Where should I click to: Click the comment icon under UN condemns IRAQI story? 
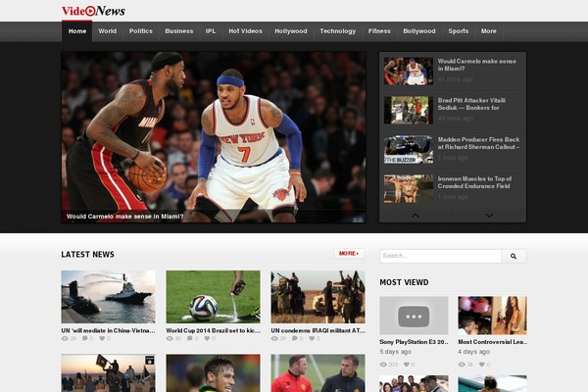[x=295, y=338]
